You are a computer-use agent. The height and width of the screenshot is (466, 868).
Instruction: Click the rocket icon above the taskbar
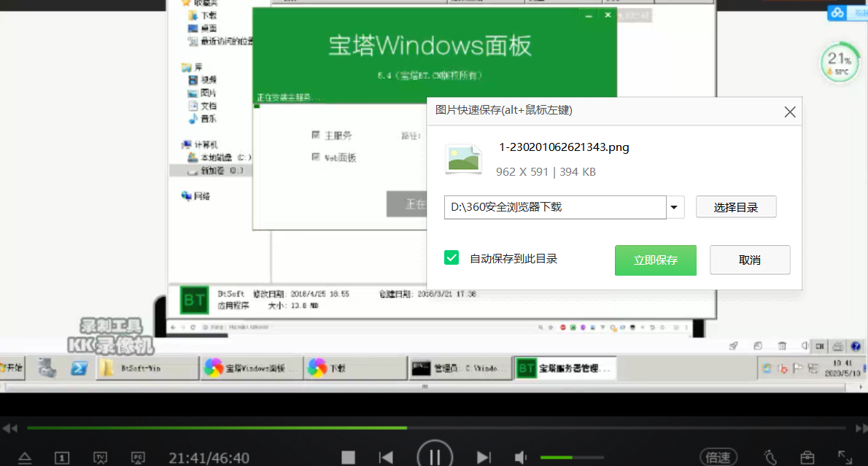[x=734, y=346]
